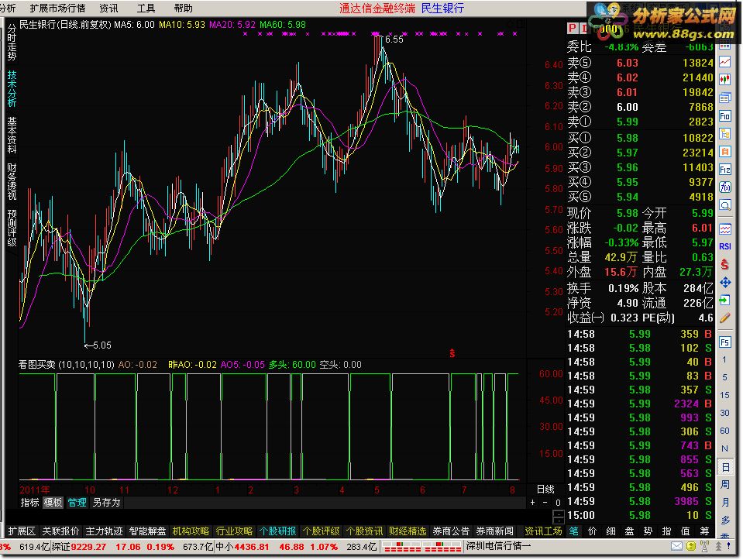
Task: Click the red dollar sign icon
Action: tap(724, 264)
